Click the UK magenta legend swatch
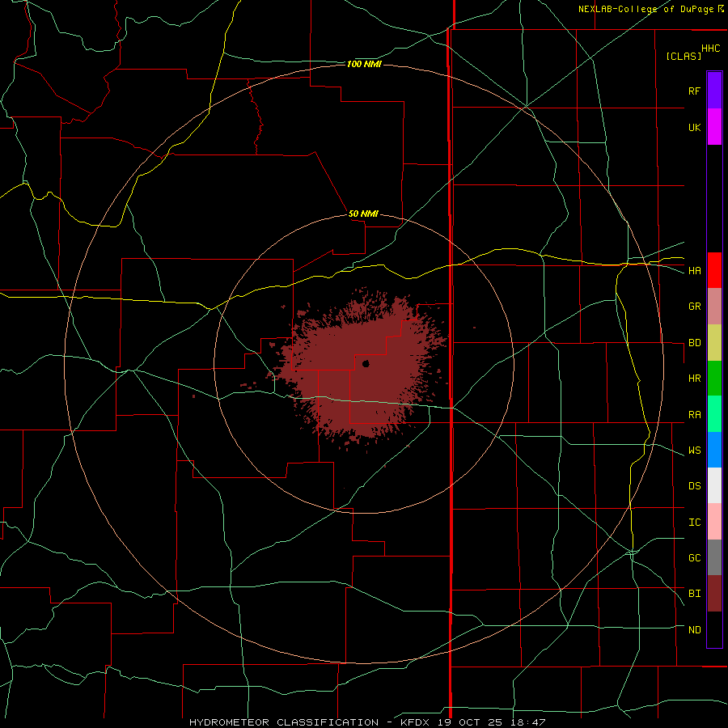728x728 pixels. pos(714,126)
